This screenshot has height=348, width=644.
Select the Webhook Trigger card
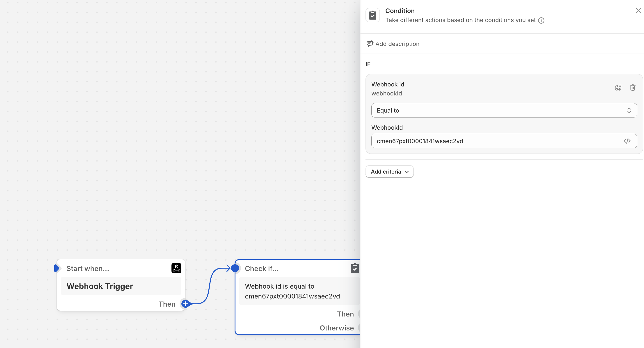pyautogui.click(x=121, y=286)
